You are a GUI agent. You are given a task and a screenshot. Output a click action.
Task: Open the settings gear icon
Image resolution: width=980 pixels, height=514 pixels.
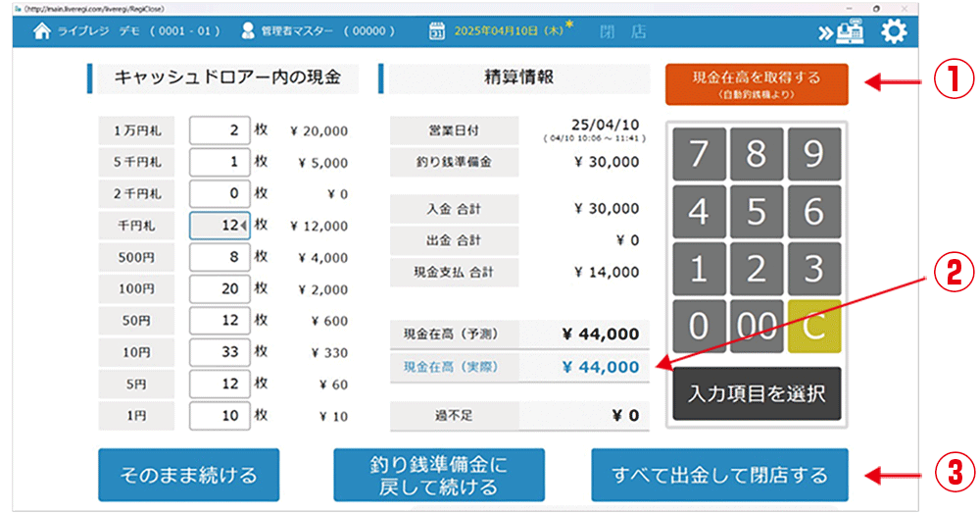click(x=893, y=31)
